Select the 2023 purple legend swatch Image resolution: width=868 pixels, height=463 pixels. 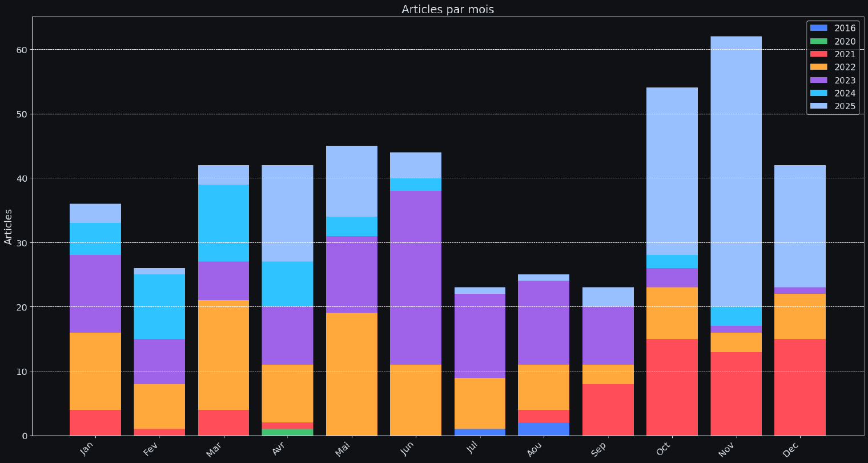pos(818,80)
